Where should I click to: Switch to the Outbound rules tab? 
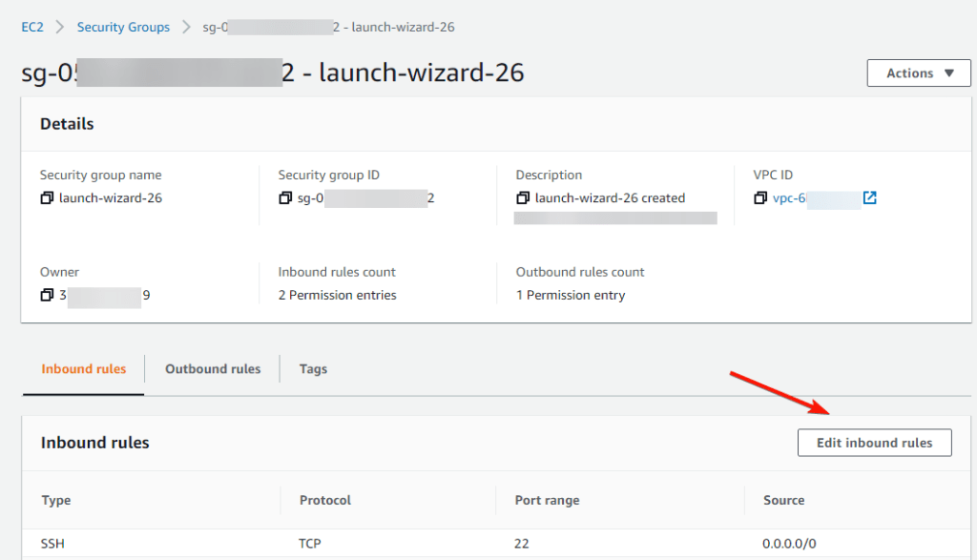pyautogui.click(x=213, y=369)
